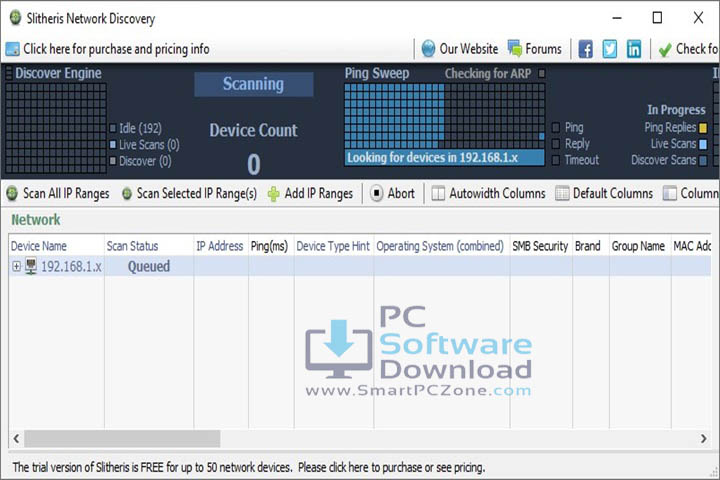The height and width of the screenshot is (480, 720).
Task: Click the Discover Engine panel title
Action: [x=58, y=73]
